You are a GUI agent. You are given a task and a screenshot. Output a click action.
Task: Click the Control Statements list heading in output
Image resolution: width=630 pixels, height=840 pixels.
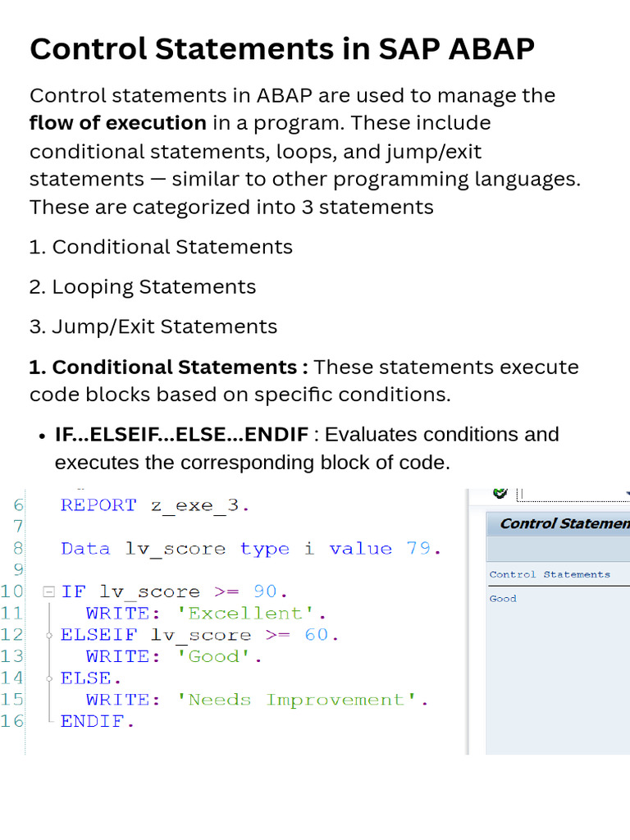tap(550, 574)
